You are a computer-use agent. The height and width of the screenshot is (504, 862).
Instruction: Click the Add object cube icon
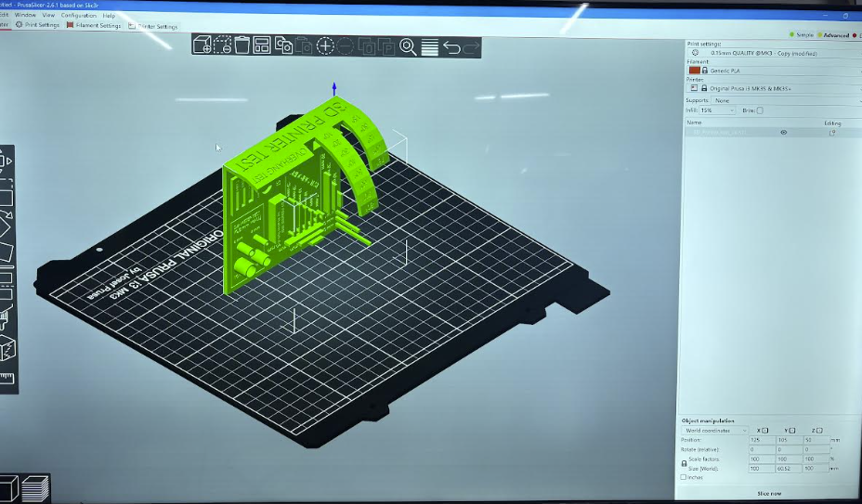[x=202, y=45]
